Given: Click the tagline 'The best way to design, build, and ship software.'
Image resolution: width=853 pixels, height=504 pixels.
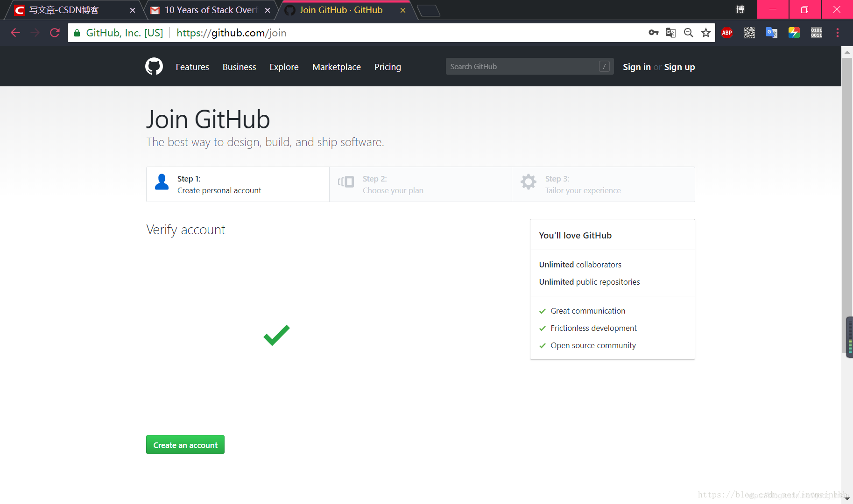Looking at the screenshot, I should coord(265,142).
